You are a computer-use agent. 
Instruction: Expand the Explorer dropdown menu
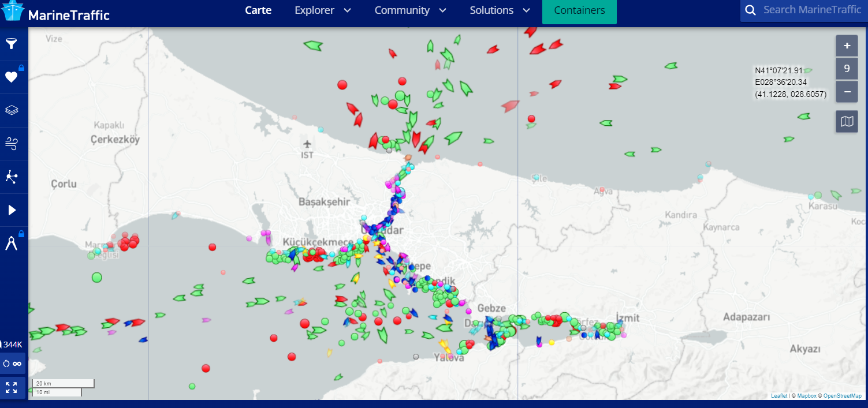323,10
